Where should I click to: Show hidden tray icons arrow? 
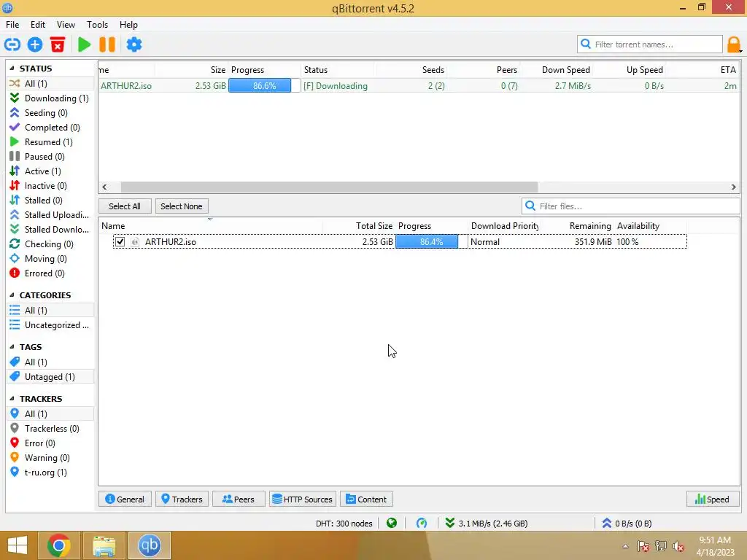[x=625, y=546]
